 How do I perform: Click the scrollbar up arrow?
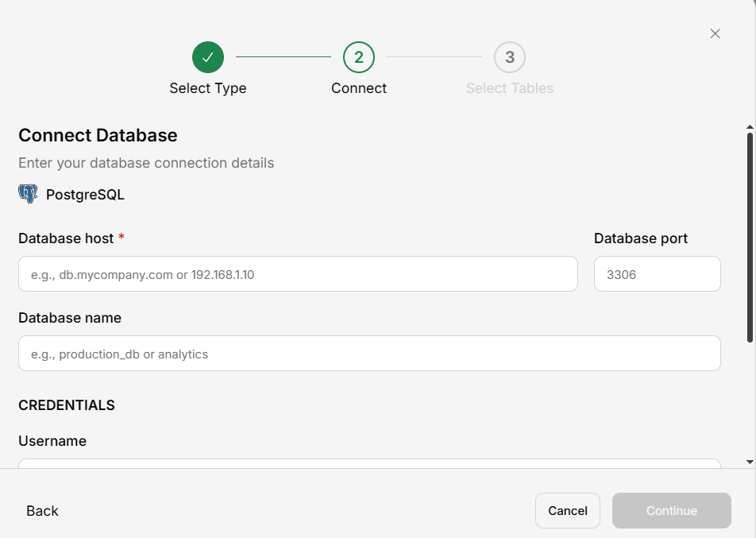tap(750, 127)
